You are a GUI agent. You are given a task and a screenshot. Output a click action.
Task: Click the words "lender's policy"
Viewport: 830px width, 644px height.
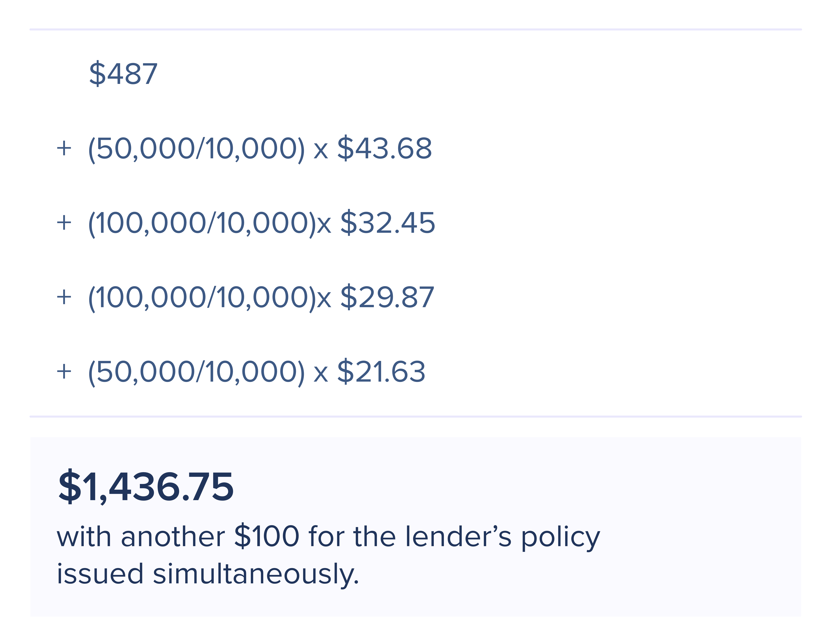(502, 536)
